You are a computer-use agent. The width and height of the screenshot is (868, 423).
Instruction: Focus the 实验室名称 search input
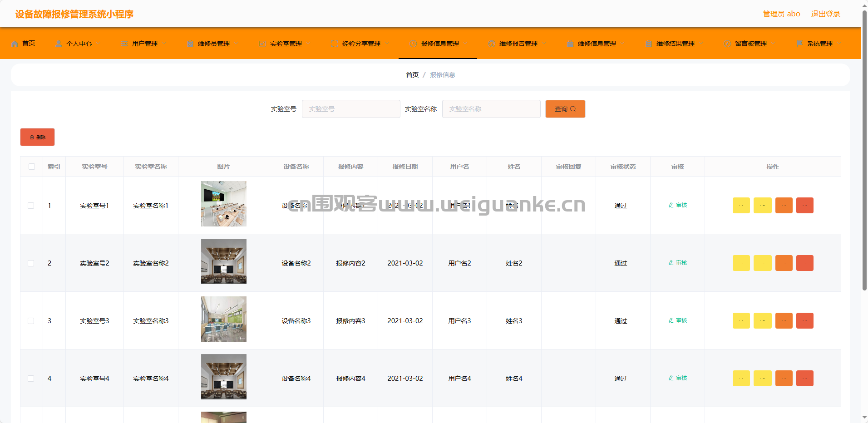[x=491, y=109]
